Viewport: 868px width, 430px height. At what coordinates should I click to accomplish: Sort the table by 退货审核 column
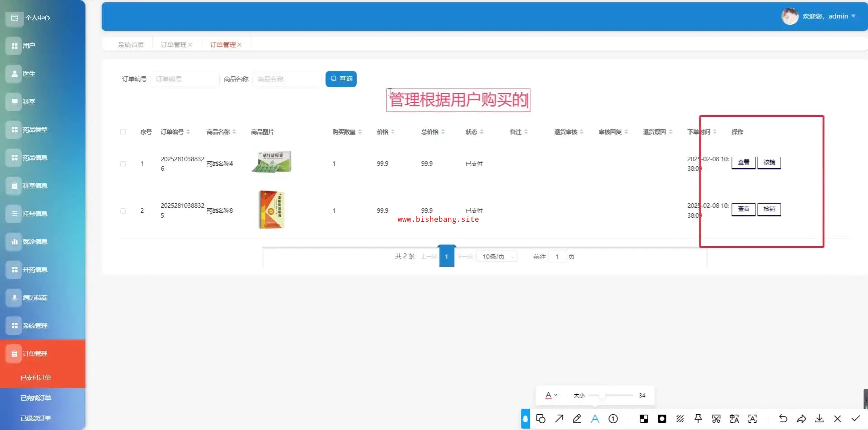(x=581, y=132)
